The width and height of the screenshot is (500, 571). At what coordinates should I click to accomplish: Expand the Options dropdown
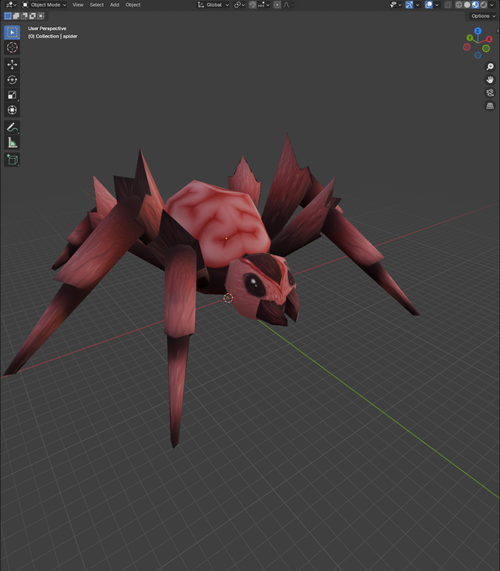[483, 16]
